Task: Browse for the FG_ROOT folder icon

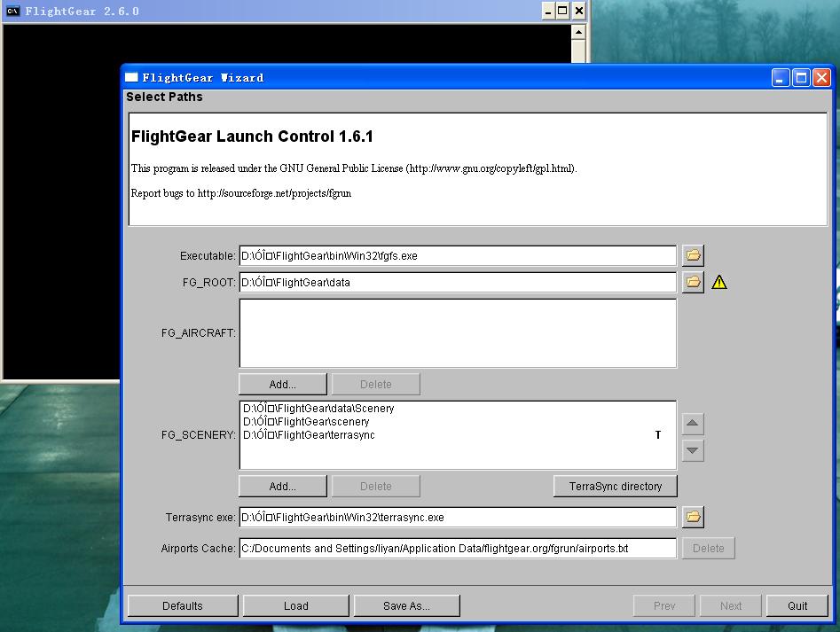Action: point(693,282)
